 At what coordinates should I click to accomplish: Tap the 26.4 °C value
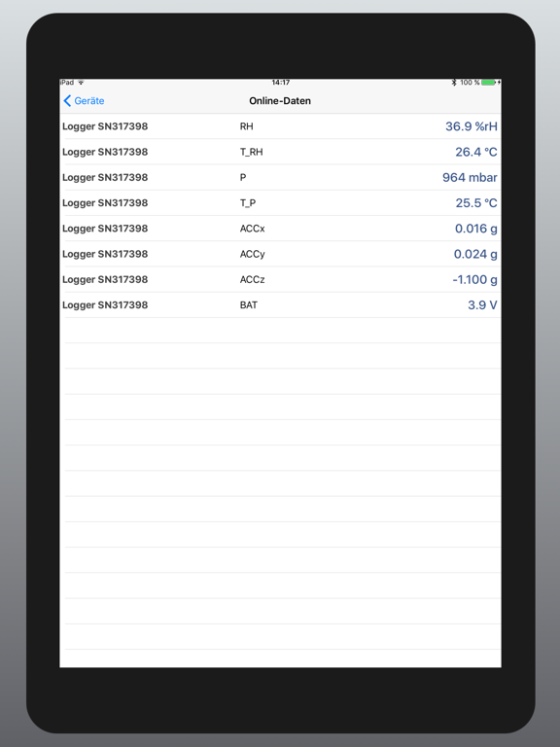[475, 152]
